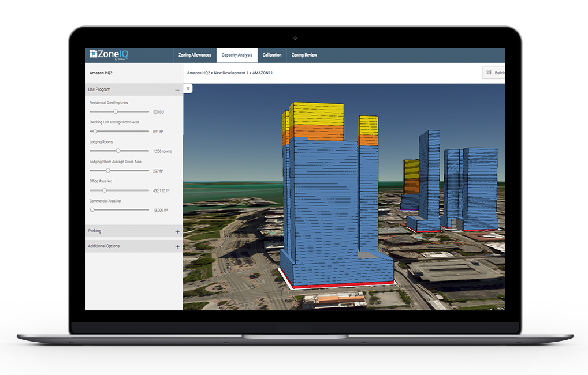Select the Amazon-HQ2 project name in sidebar

pos(101,73)
